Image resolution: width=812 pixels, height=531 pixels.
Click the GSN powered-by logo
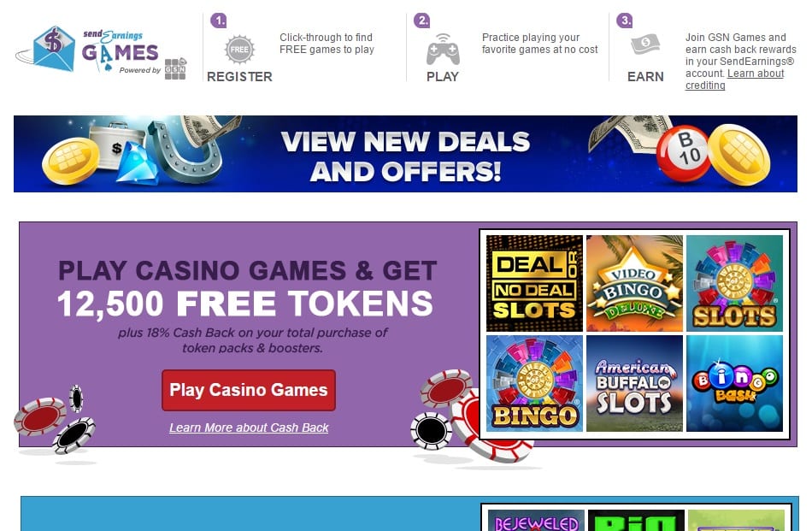[175, 69]
